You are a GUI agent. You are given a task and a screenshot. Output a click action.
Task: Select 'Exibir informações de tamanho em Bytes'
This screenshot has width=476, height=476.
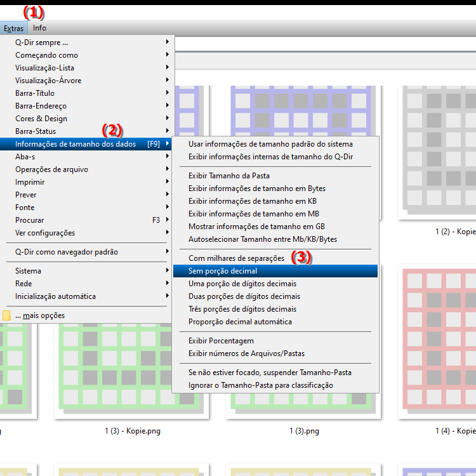click(275, 188)
